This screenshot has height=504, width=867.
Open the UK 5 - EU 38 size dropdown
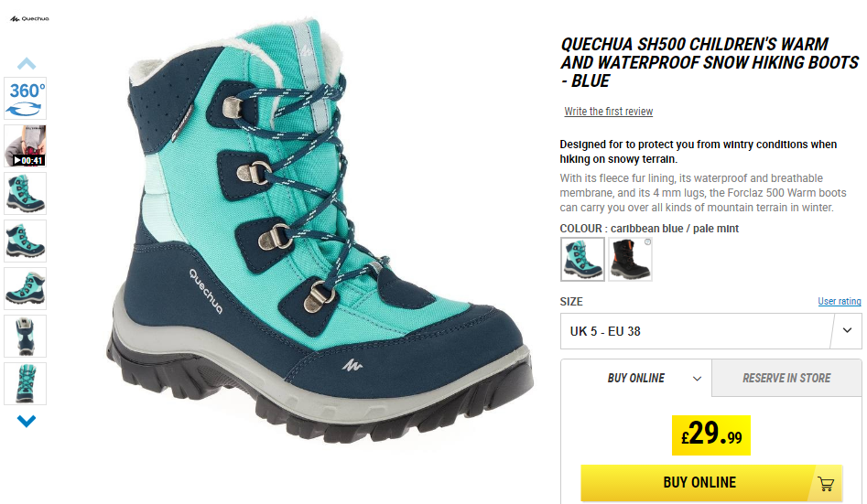click(710, 331)
